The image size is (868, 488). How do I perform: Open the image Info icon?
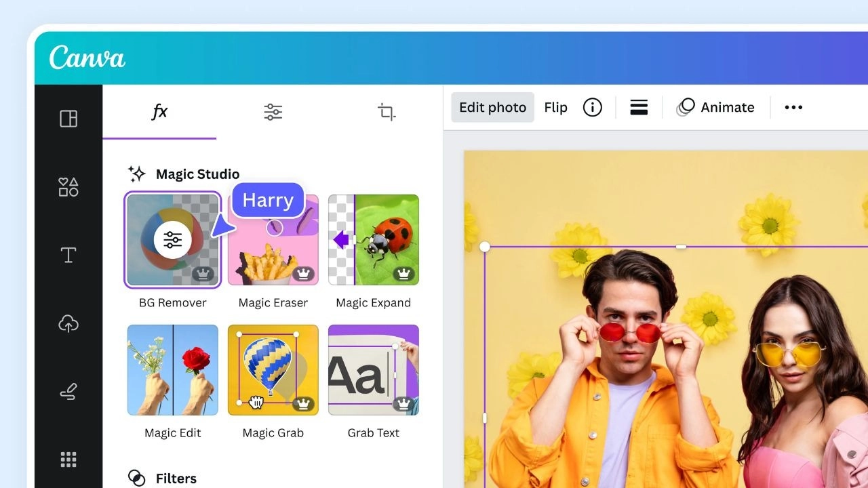point(593,107)
